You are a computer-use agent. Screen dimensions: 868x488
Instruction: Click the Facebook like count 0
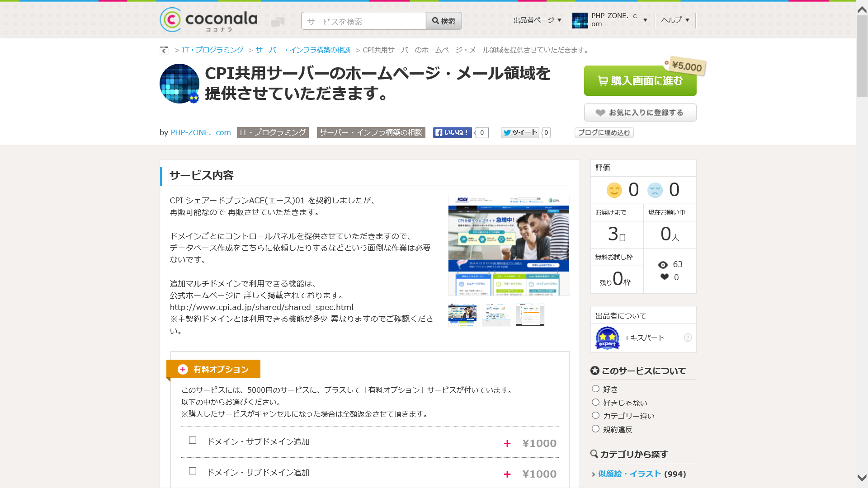pos(482,132)
